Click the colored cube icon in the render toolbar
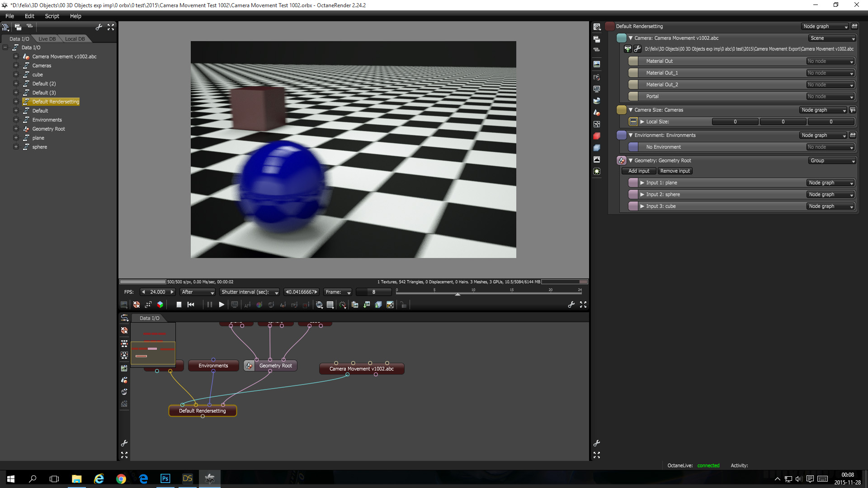868x488 pixels. (160, 305)
